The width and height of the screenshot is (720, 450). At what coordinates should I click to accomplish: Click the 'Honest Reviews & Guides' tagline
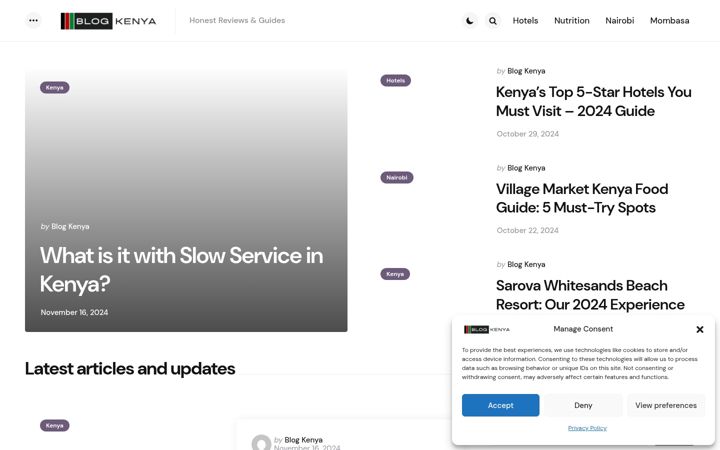(x=237, y=20)
